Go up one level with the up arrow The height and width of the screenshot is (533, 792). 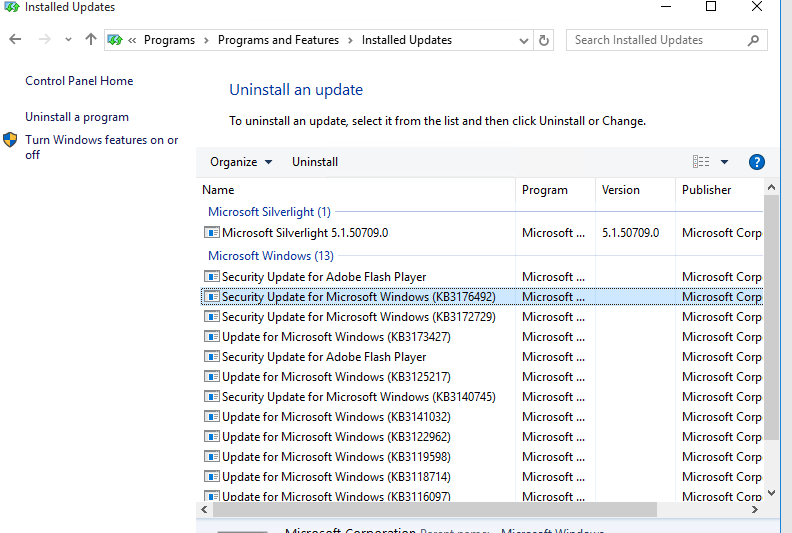tap(91, 39)
